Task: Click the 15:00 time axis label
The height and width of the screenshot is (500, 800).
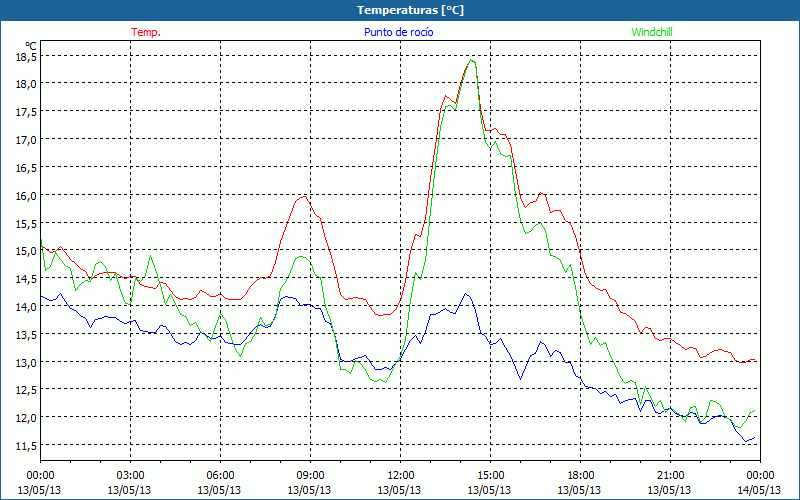Action: pyautogui.click(x=490, y=476)
